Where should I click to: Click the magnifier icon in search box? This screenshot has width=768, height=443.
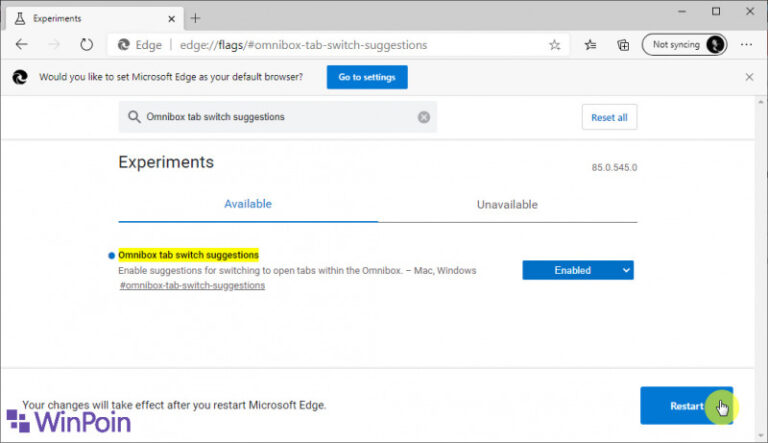click(134, 117)
